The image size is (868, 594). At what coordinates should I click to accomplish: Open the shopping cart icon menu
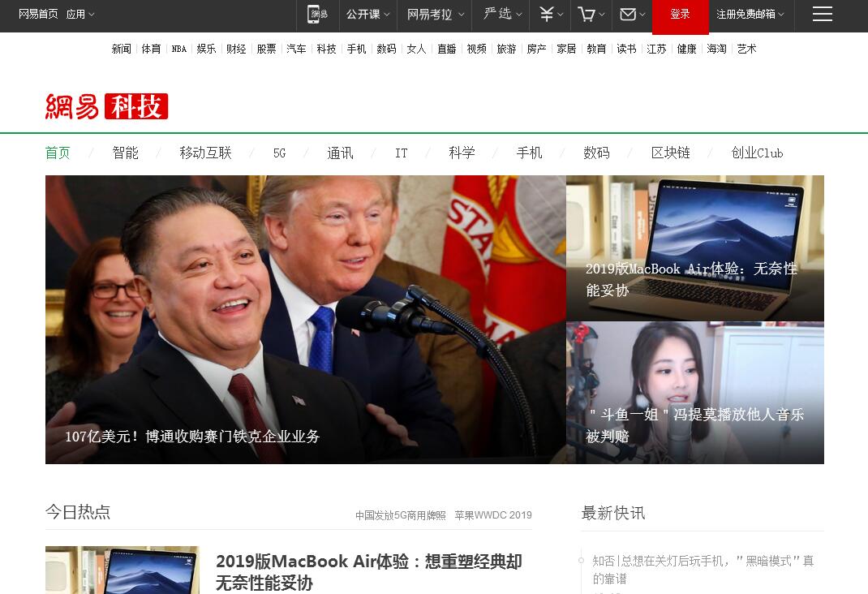click(591, 15)
